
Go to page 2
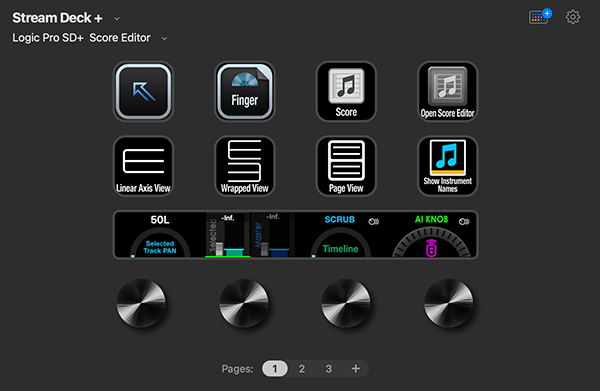click(x=302, y=369)
